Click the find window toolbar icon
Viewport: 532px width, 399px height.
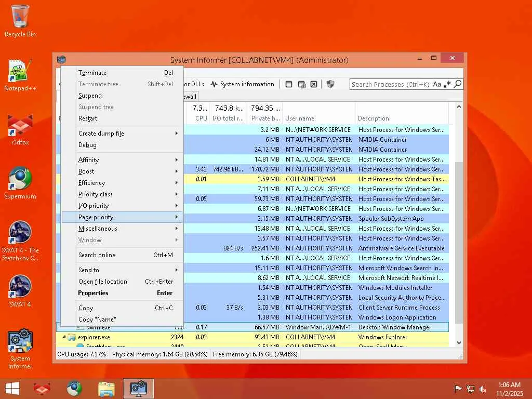(289, 84)
